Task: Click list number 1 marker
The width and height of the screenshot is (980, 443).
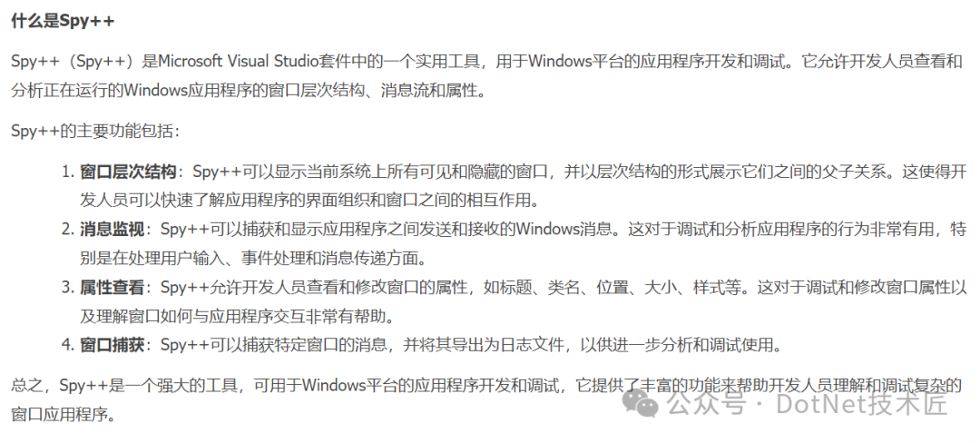Action: pos(68,172)
